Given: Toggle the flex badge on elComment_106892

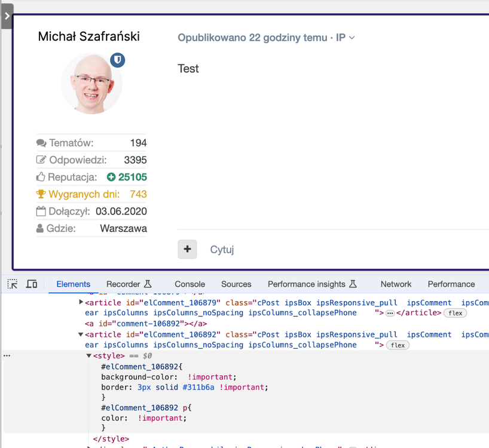Looking at the screenshot, I should pyautogui.click(x=398, y=345).
